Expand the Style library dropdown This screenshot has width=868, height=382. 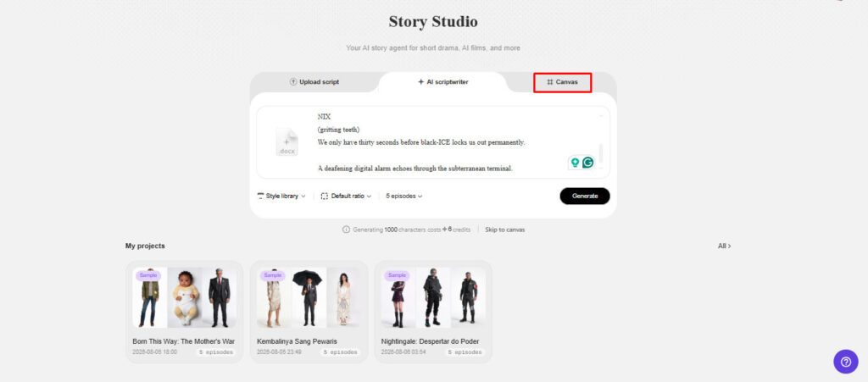tap(281, 196)
